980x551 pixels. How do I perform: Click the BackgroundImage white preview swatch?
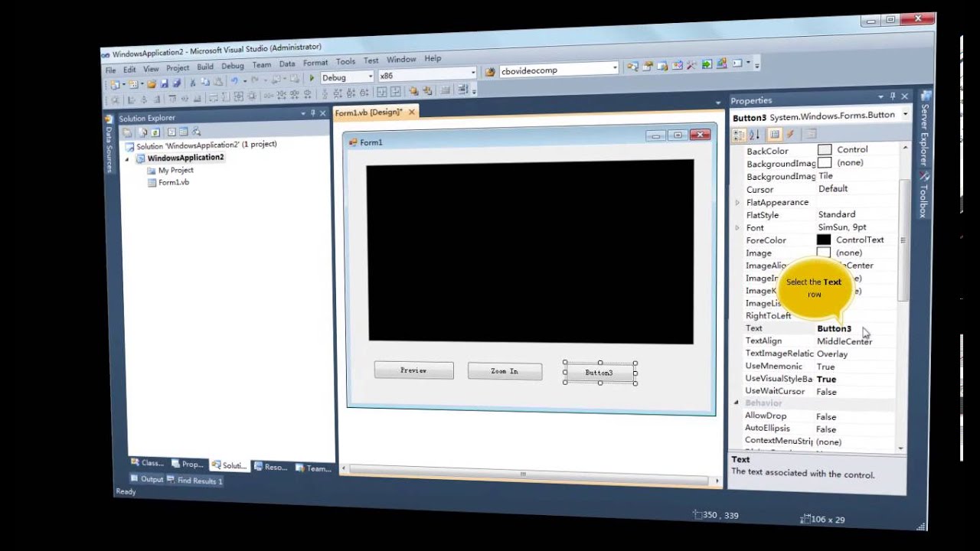click(x=824, y=163)
